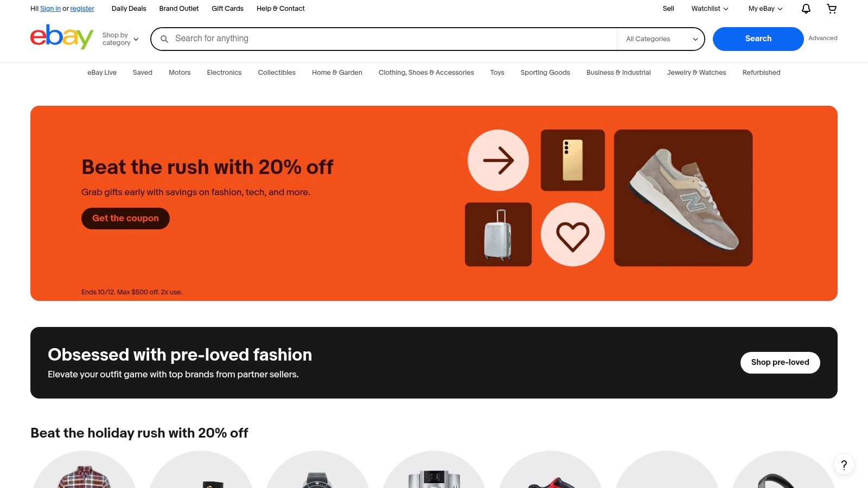Click the heart icon in the banner
Screen dimensions: 868x488
coord(573,235)
